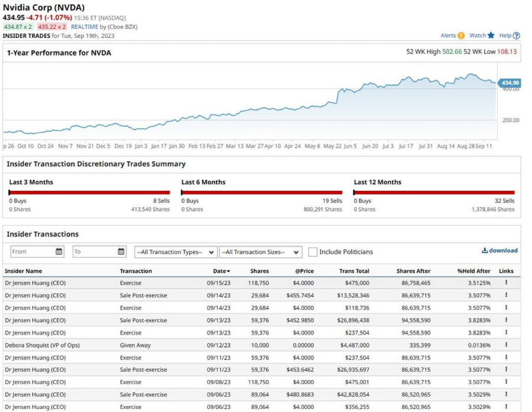The height and width of the screenshot is (412, 532).
Task: Expand the All Transaction Types dropdown
Action: pos(176,252)
